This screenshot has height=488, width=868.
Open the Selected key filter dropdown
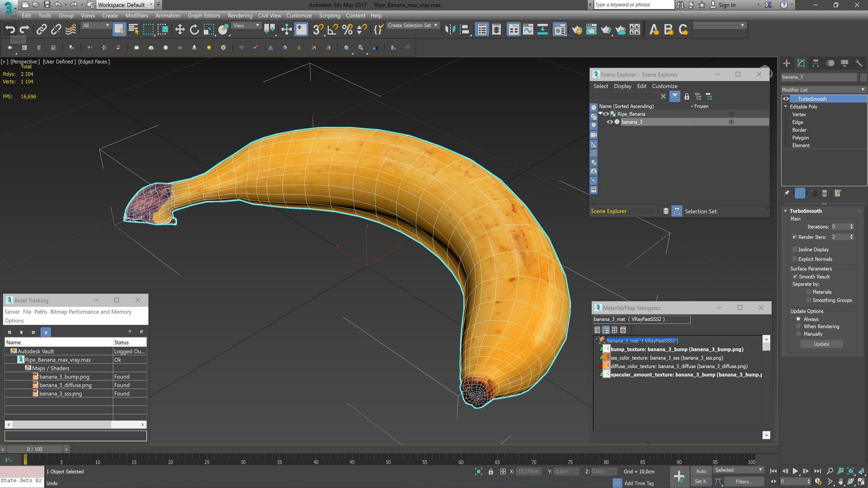(x=739, y=470)
